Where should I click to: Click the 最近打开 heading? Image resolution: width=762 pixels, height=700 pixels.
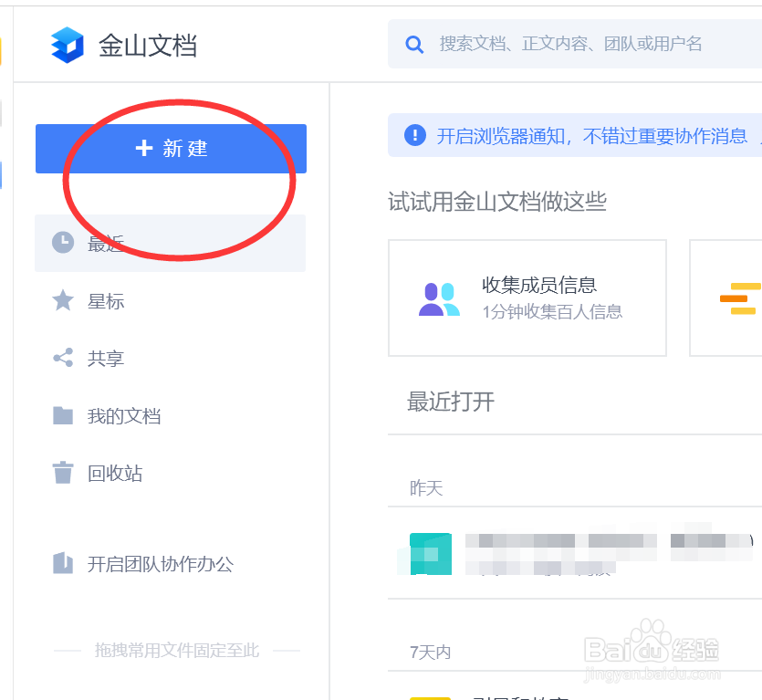(x=451, y=402)
